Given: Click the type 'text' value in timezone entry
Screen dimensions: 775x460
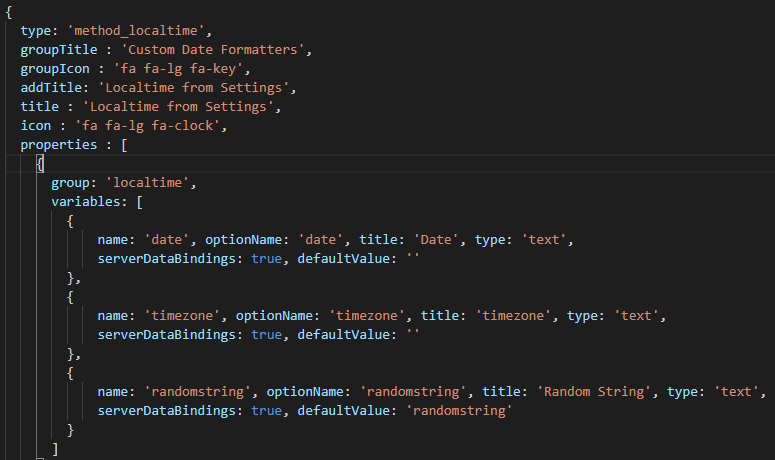Looking at the screenshot, I should 637,316.
